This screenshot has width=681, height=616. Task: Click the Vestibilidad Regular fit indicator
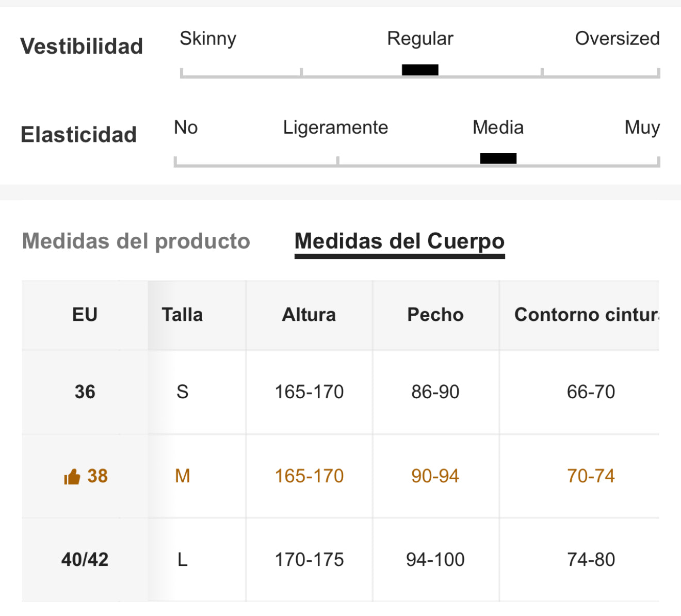(x=420, y=70)
